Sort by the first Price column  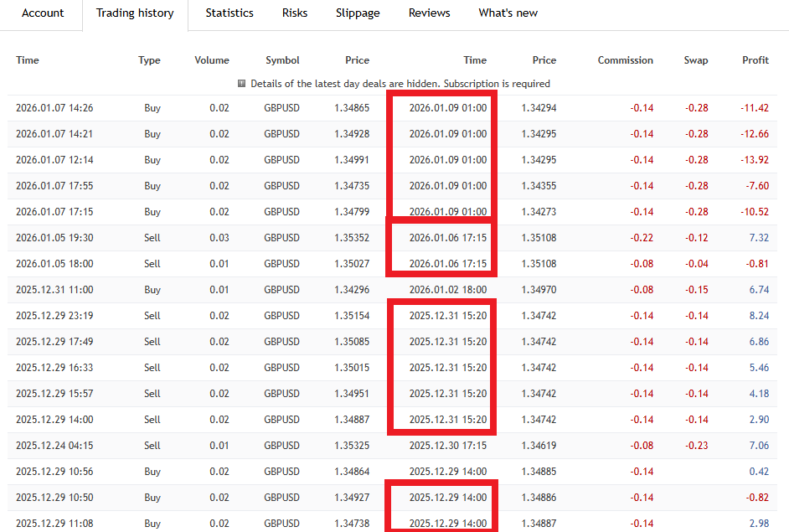[x=357, y=59]
